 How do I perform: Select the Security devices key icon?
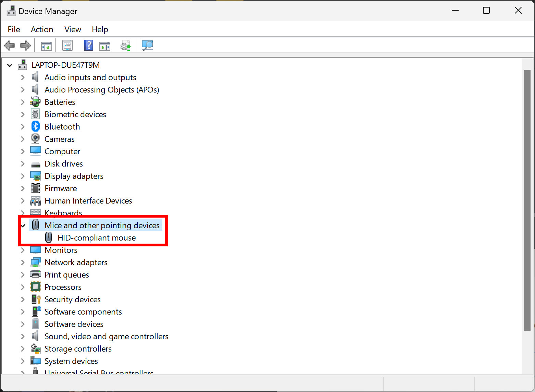[36, 299]
